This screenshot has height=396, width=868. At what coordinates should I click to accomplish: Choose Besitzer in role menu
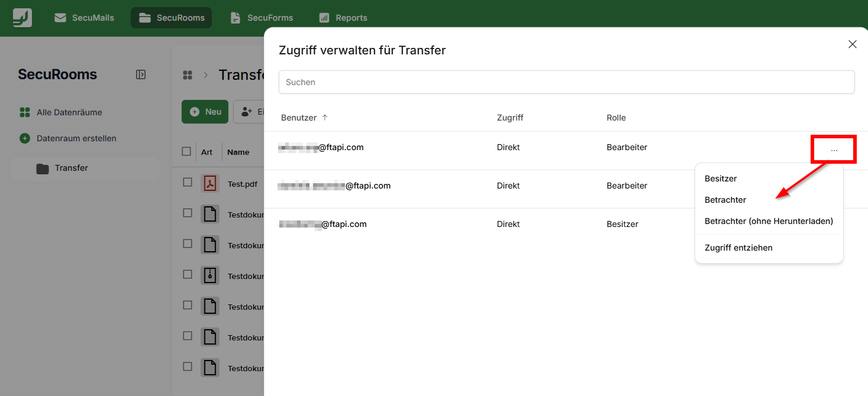(721, 178)
